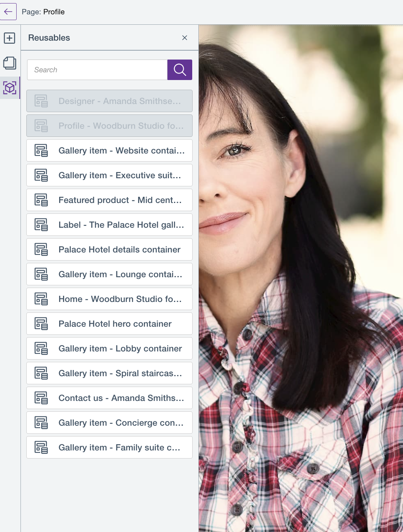Click the portrait photo on the canvas
This screenshot has height=532, width=403.
pos(301,278)
